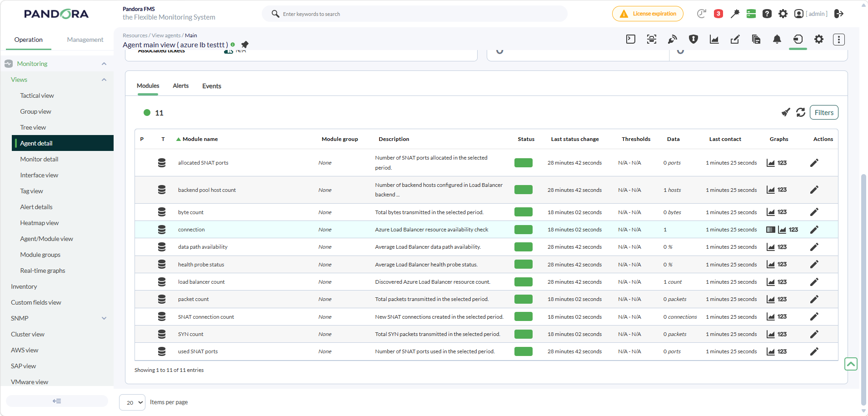Open the three-dot more options menu

pos(839,39)
